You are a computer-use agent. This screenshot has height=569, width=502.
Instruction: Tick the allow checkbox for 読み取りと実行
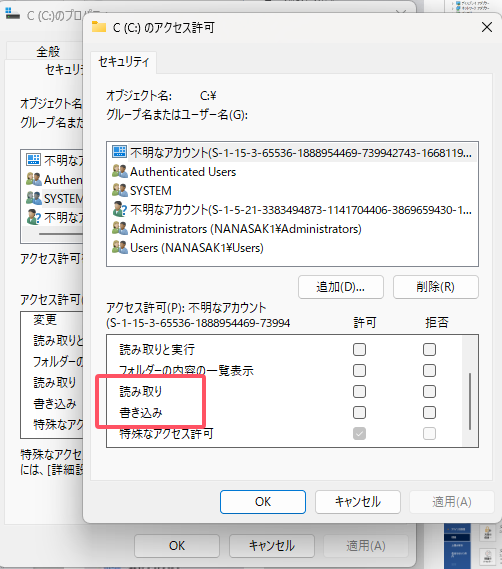coord(359,349)
